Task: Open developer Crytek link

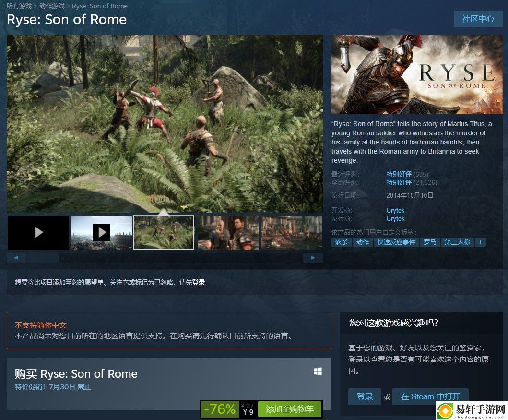Action: point(395,210)
